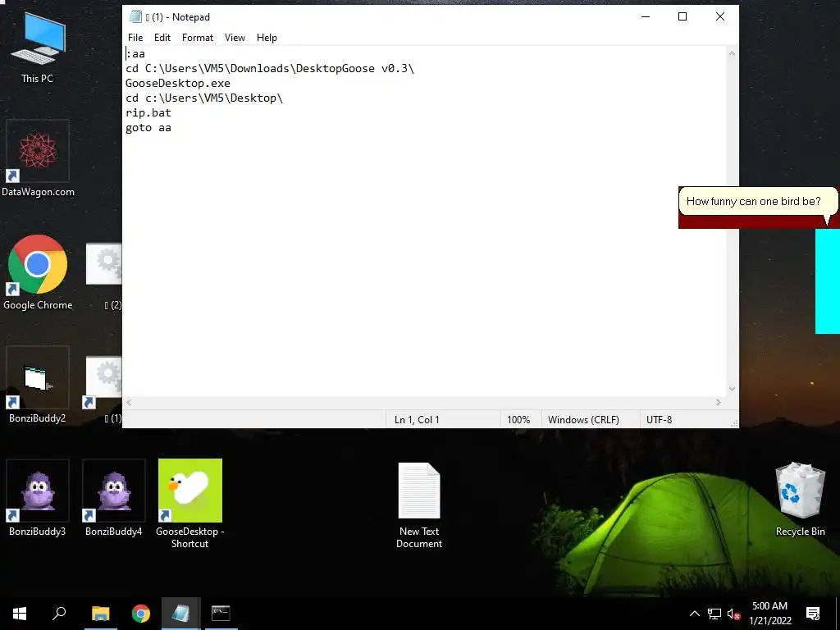Select the New Text Document file icon

click(419, 504)
